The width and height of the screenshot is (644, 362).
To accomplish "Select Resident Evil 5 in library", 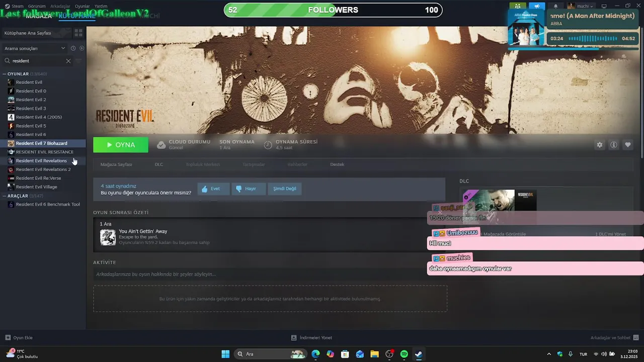I will click(x=31, y=126).
